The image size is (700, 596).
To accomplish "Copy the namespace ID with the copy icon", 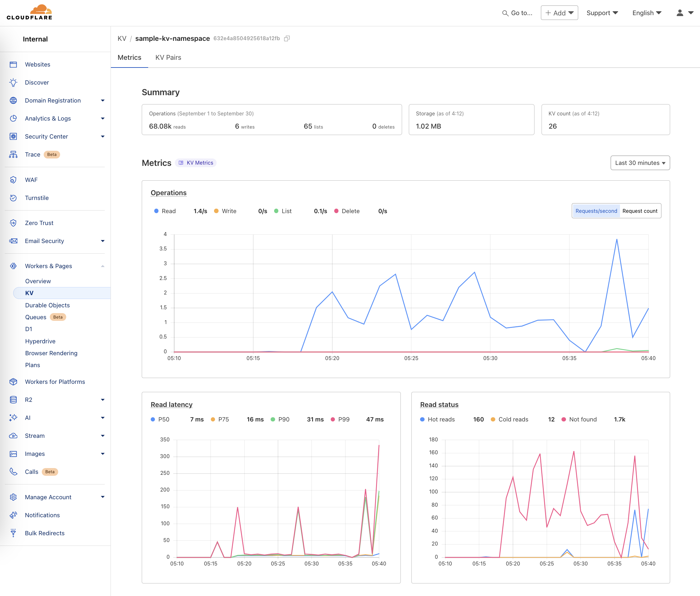I will point(287,39).
